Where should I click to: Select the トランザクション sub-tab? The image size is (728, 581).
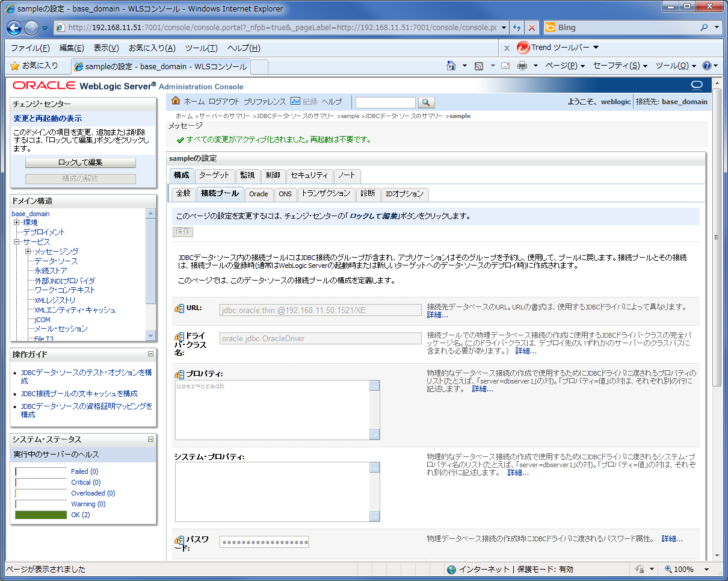pos(325,193)
